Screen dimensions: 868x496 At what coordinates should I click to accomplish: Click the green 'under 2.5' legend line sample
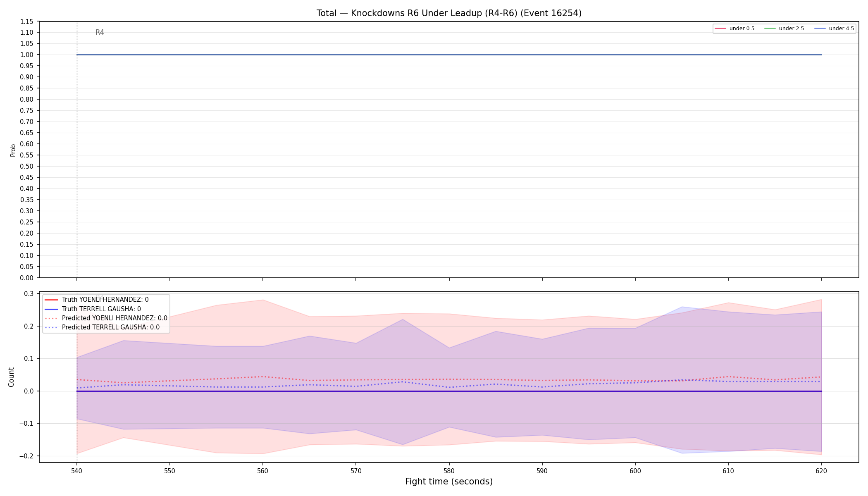[770, 29]
